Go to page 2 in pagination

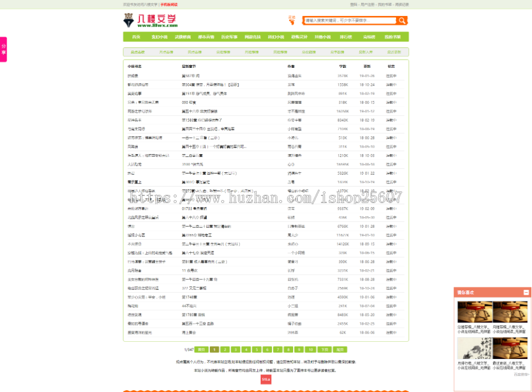pyautogui.click(x=225, y=349)
